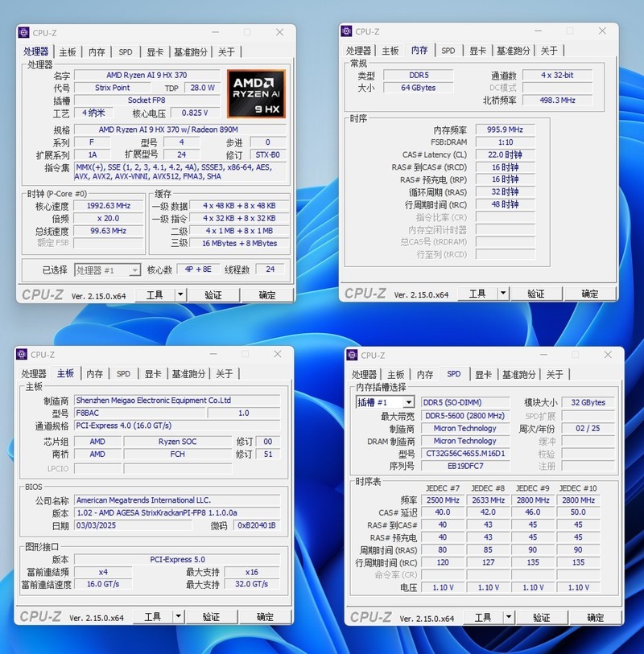
Task: Click the 验证 button in the processor window
Action: point(214,294)
